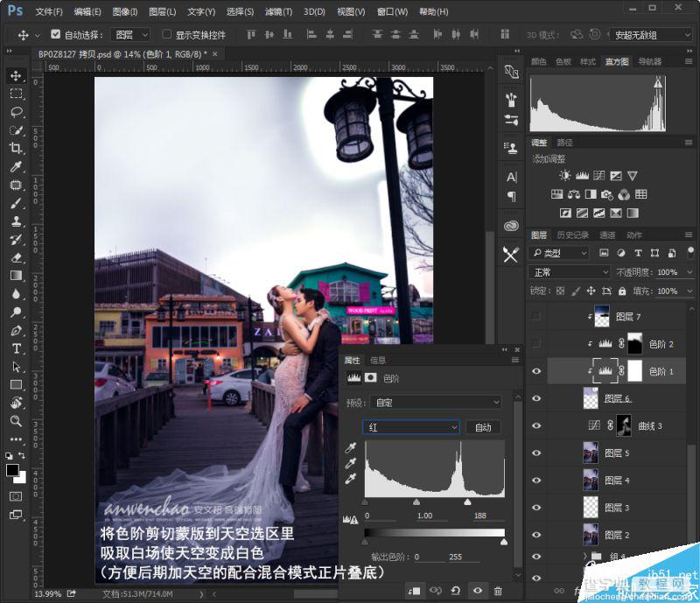This screenshot has width=700, height=603.
Task: Expand the 组 4 layer group
Action: point(585,556)
